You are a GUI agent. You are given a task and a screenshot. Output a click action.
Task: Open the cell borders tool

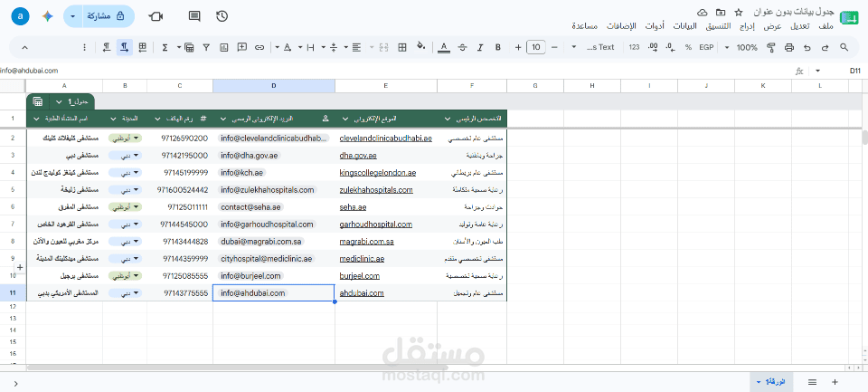point(402,48)
